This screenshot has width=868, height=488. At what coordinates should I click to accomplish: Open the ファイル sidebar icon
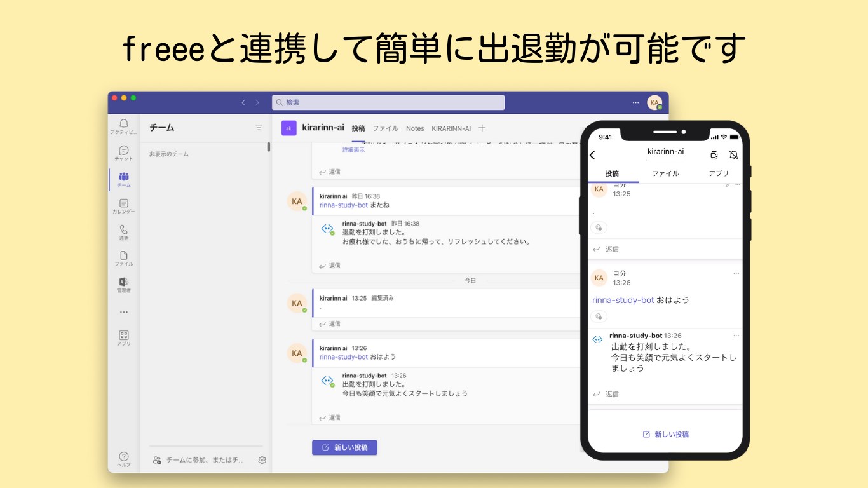pyautogui.click(x=123, y=259)
